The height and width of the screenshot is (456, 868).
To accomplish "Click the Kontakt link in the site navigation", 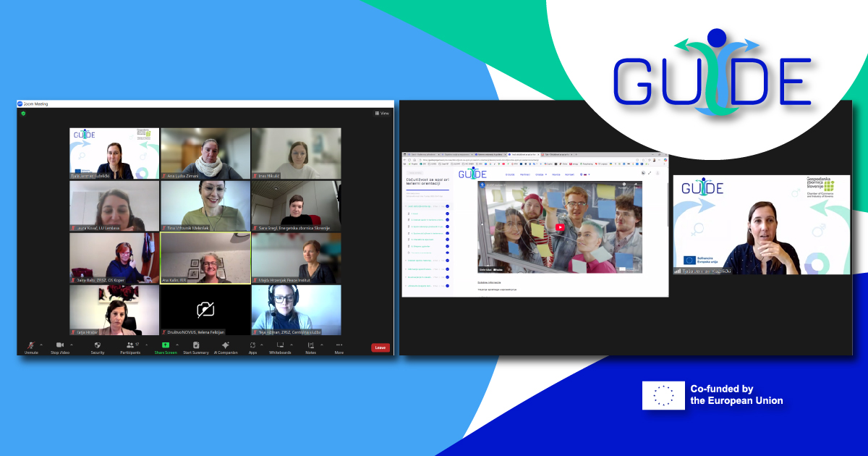I will click(x=570, y=174).
